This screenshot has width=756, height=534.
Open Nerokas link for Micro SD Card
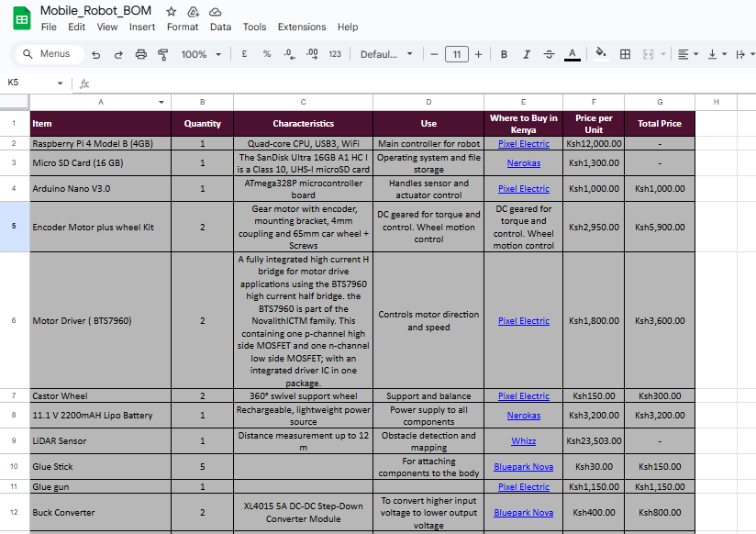(x=524, y=163)
